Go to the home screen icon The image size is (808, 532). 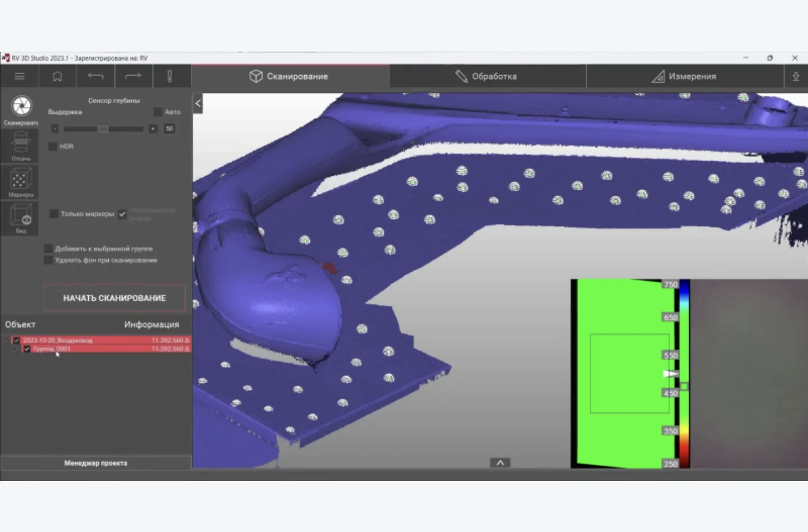point(57,76)
